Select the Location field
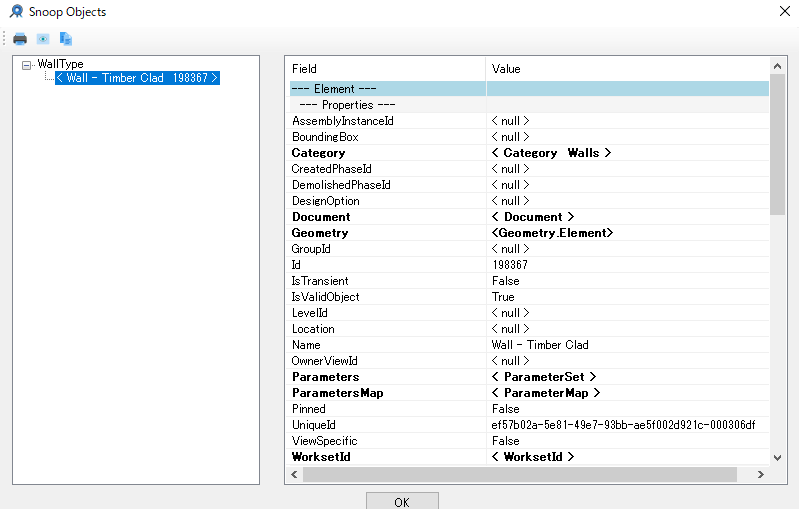799x509 pixels. tap(313, 329)
